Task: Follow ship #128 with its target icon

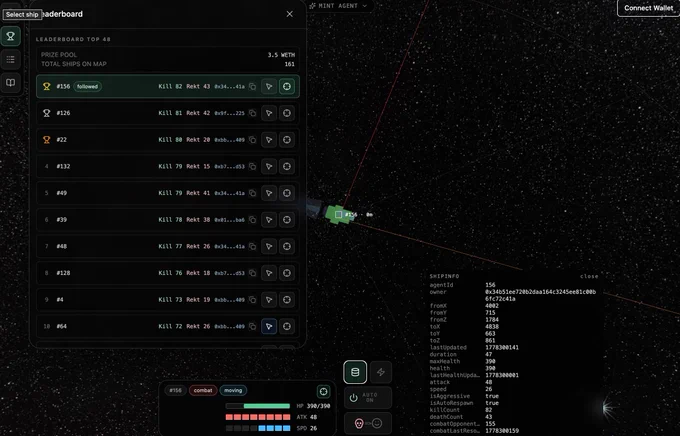Action: (287, 273)
